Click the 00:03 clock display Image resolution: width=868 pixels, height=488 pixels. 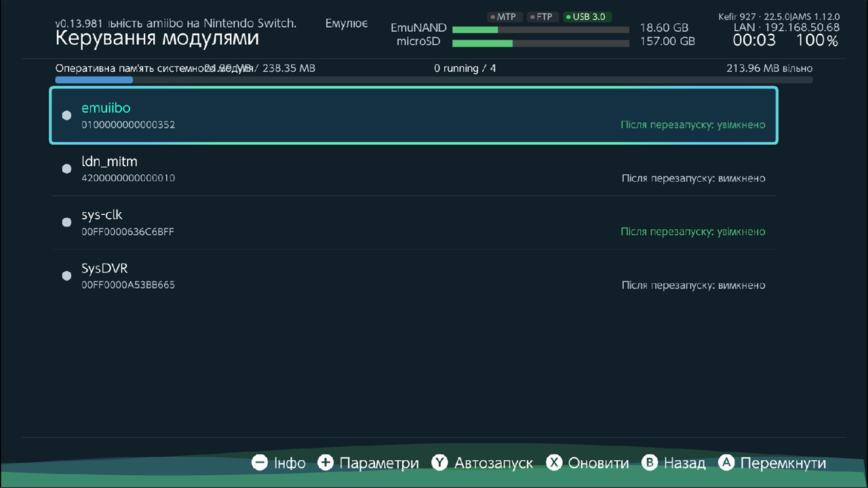[754, 41]
